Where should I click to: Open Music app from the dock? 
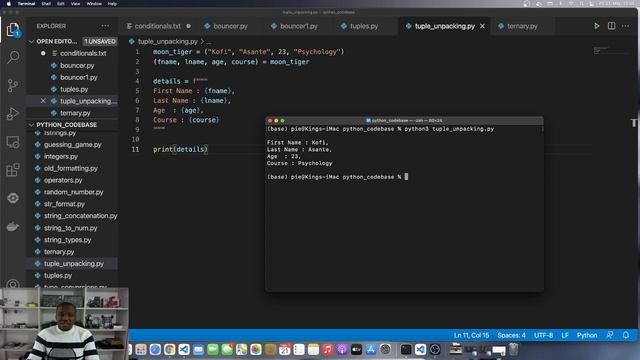tap(328, 349)
